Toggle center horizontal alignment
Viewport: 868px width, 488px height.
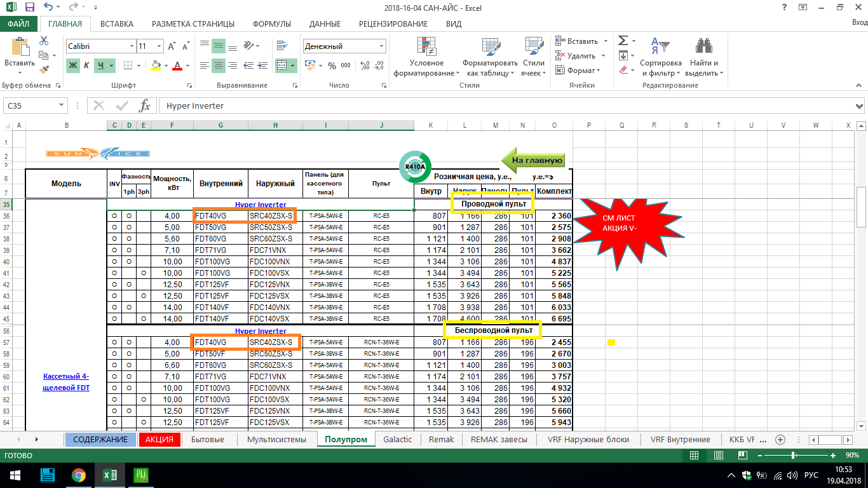pyautogui.click(x=219, y=65)
